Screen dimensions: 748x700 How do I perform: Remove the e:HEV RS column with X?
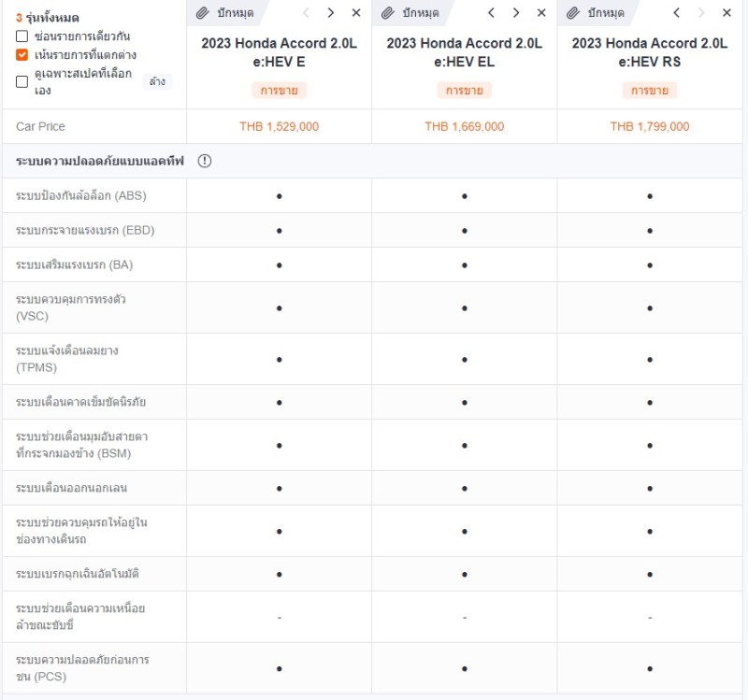click(726, 13)
